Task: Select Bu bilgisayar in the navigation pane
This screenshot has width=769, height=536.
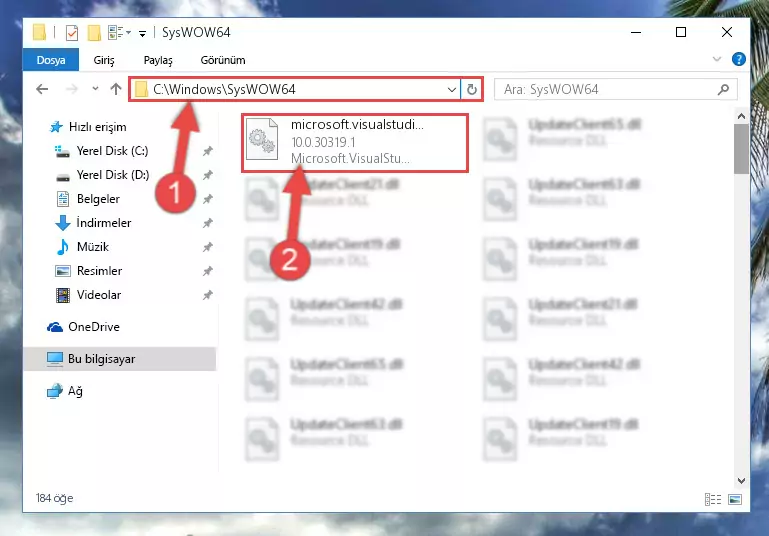Action: tap(119, 359)
